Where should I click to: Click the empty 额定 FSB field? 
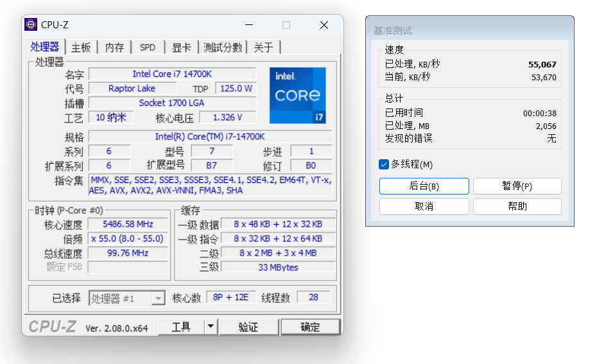(128, 267)
